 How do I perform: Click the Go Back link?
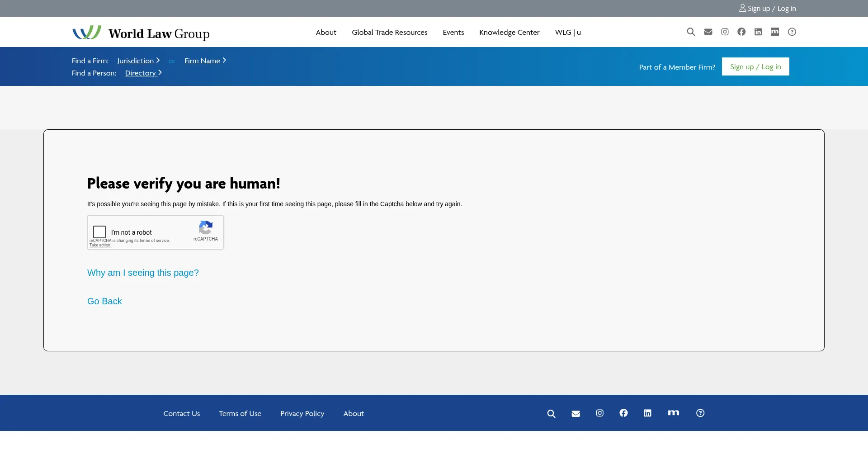pos(104,301)
